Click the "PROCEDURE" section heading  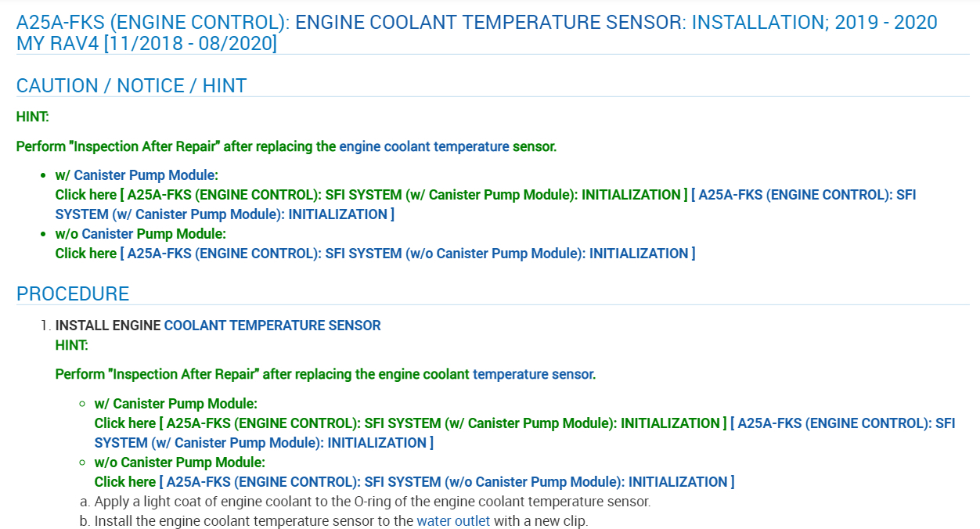[x=73, y=293]
